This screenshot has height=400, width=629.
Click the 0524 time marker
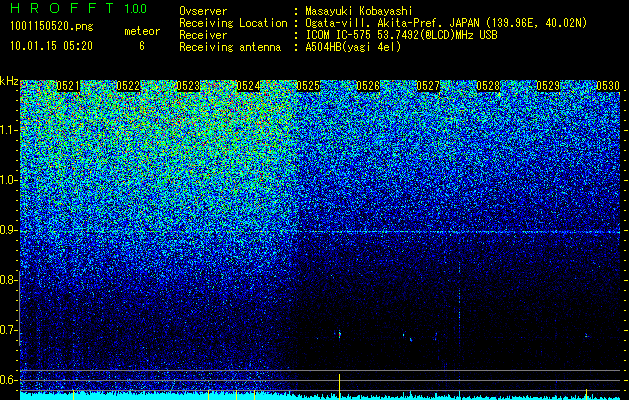click(x=248, y=86)
